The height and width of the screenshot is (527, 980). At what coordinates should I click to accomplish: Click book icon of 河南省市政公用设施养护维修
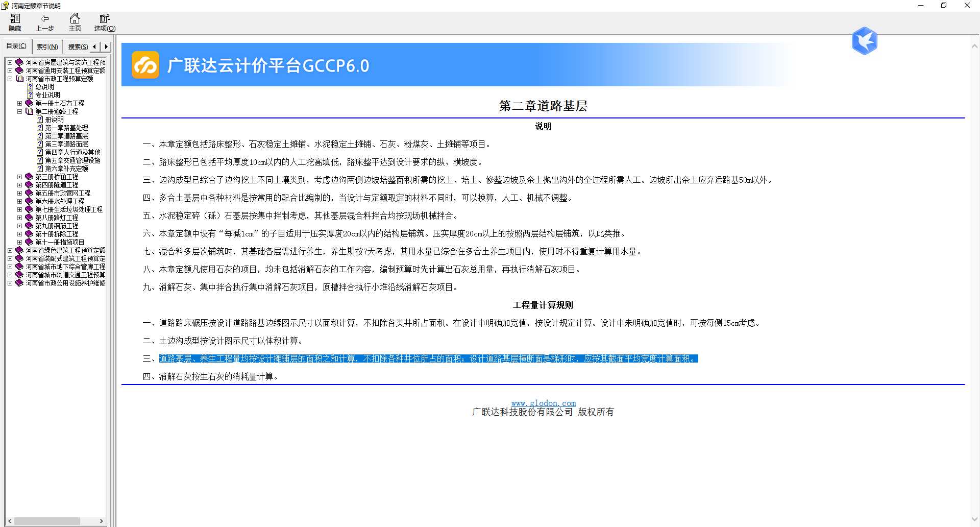point(19,283)
